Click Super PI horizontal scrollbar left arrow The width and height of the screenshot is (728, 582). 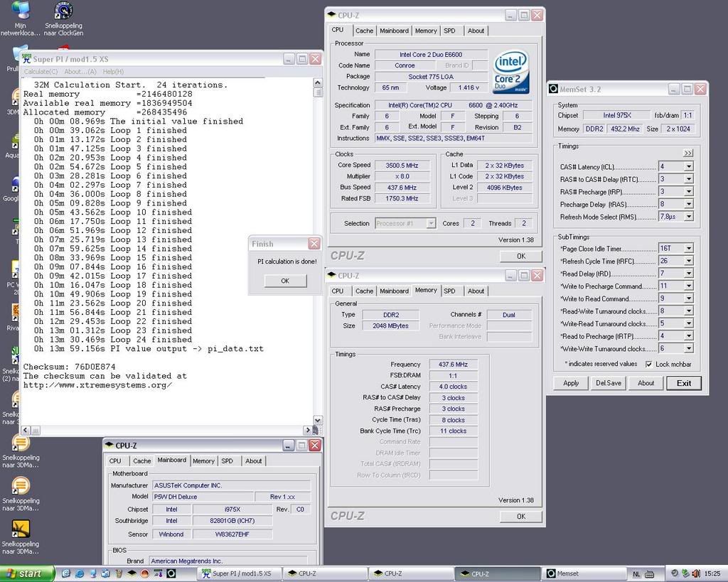coord(26,430)
